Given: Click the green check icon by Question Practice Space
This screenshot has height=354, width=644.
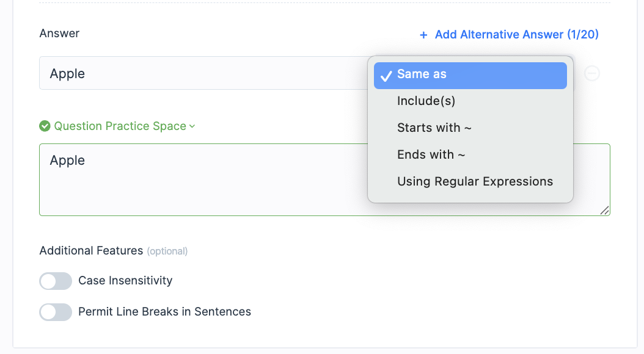Looking at the screenshot, I should coord(45,126).
